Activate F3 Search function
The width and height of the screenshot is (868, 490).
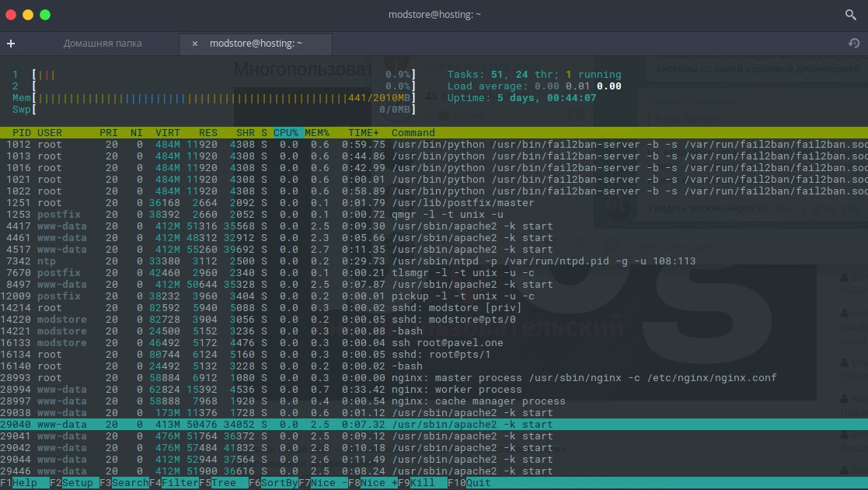(x=124, y=483)
